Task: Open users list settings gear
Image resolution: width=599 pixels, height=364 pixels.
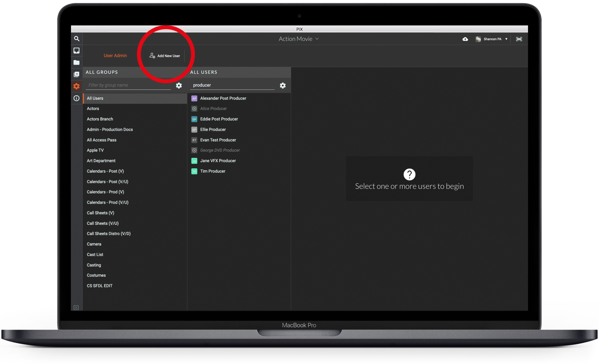Action: coord(283,86)
